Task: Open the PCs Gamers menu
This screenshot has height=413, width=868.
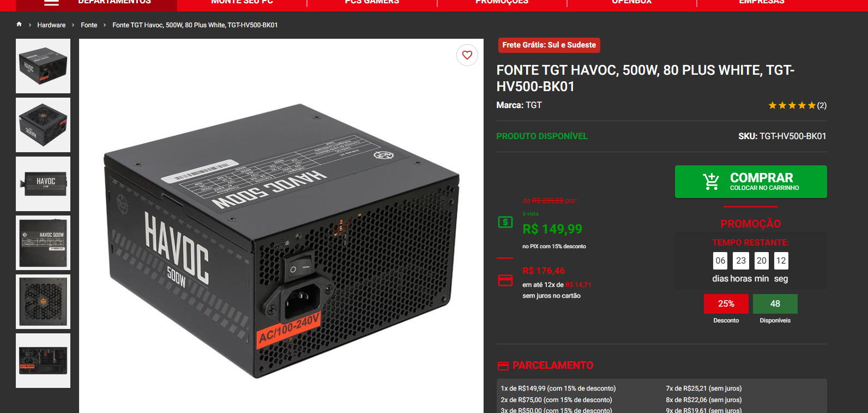Action: pos(372,2)
